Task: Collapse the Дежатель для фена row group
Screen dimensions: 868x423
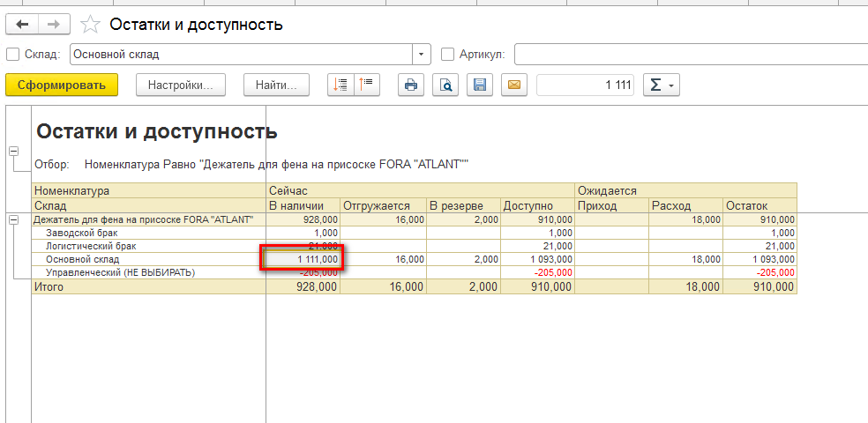Action: (x=13, y=219)
